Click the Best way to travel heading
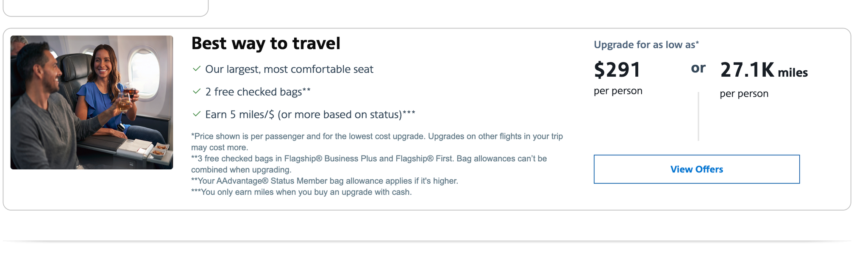 coord(266,43)
